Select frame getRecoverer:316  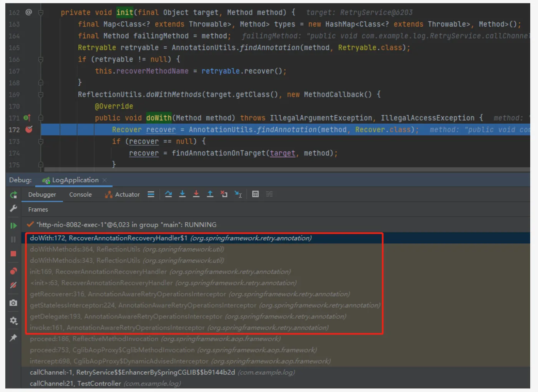(x=276, y=294)
